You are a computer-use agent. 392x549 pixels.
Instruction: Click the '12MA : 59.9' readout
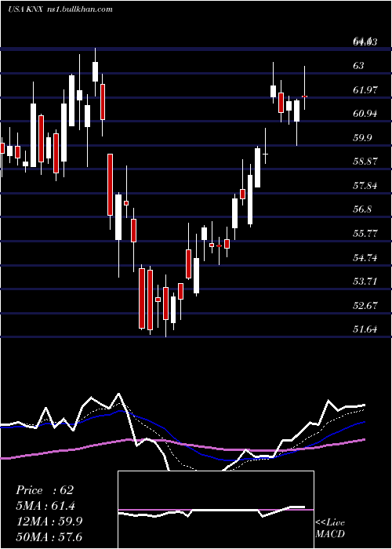[x=49, y=522]
